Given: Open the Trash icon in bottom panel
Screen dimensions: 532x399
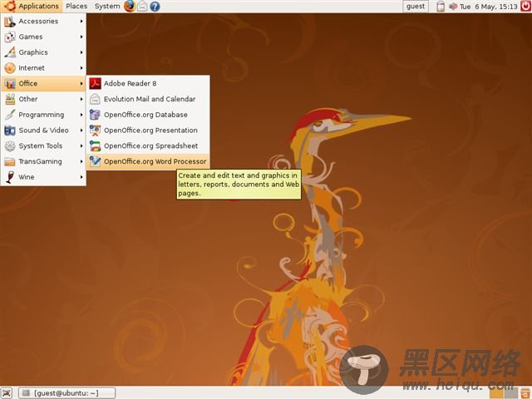Looking at the screenshot, I should pyautogui.click(x=525, y=393).
